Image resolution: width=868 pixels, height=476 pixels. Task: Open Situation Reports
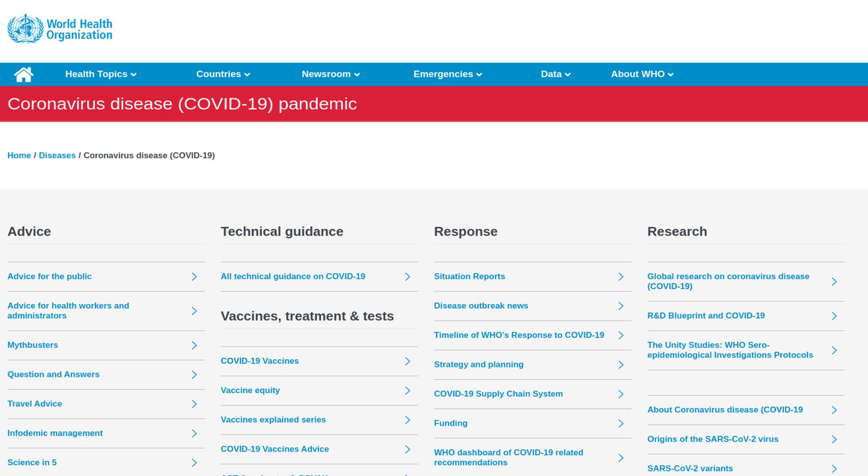469,276
